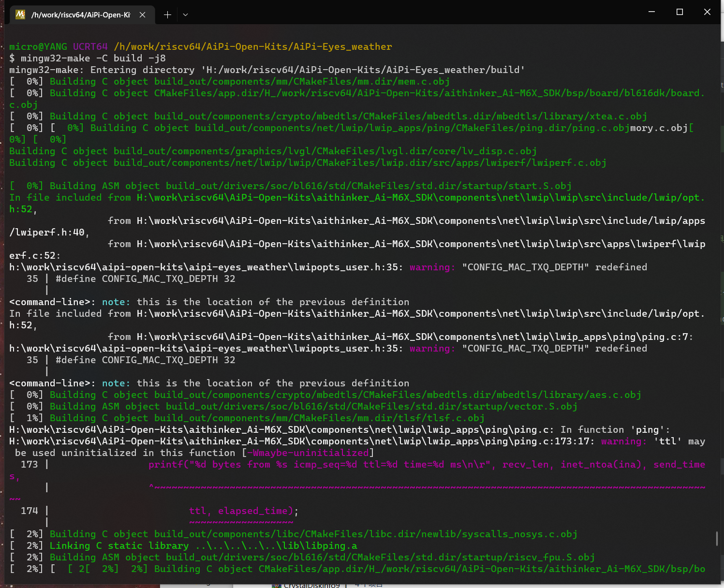
Task: Click the 'lwiperf/lwiperf.c.obj' build line
Action: click(x=308, y=163)
